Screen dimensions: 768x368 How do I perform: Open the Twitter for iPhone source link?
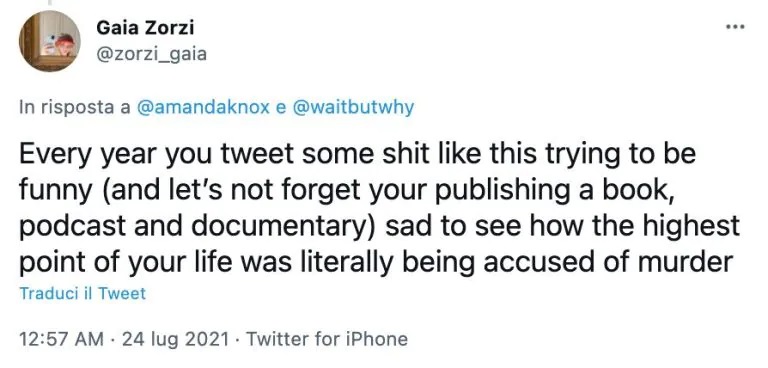point(327,339)
